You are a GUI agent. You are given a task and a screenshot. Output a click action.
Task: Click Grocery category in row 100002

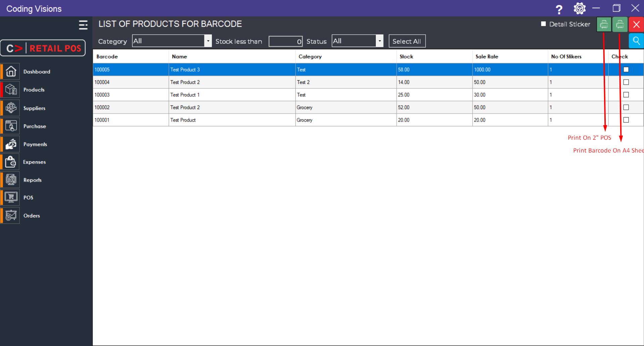click(x=346, y=107)
